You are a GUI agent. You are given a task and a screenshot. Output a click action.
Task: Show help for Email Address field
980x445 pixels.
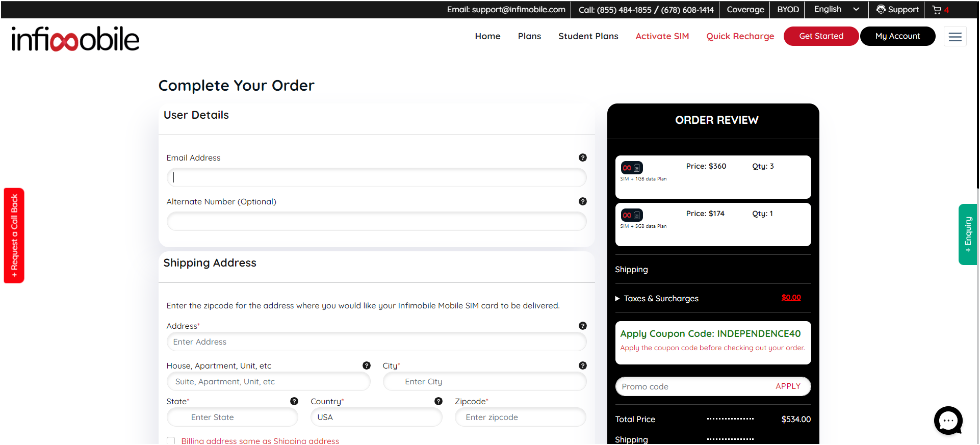[583, 158]
